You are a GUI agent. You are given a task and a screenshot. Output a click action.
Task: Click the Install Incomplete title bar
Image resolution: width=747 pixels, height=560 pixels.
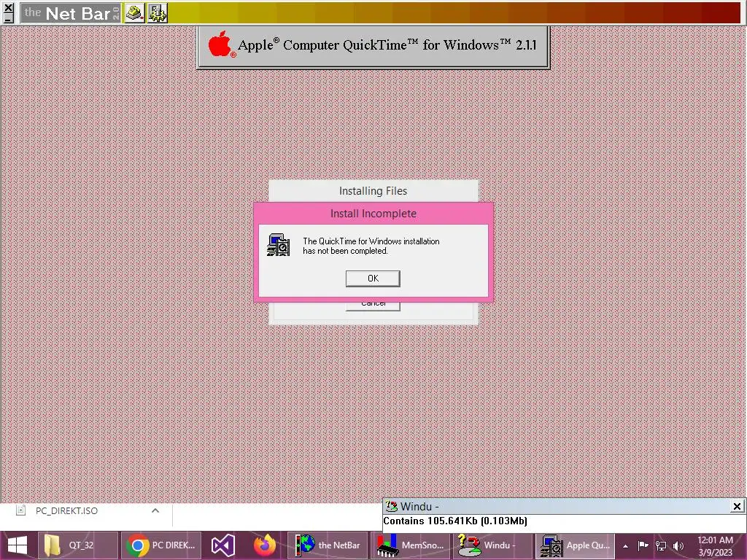click(x=373, y=214)
